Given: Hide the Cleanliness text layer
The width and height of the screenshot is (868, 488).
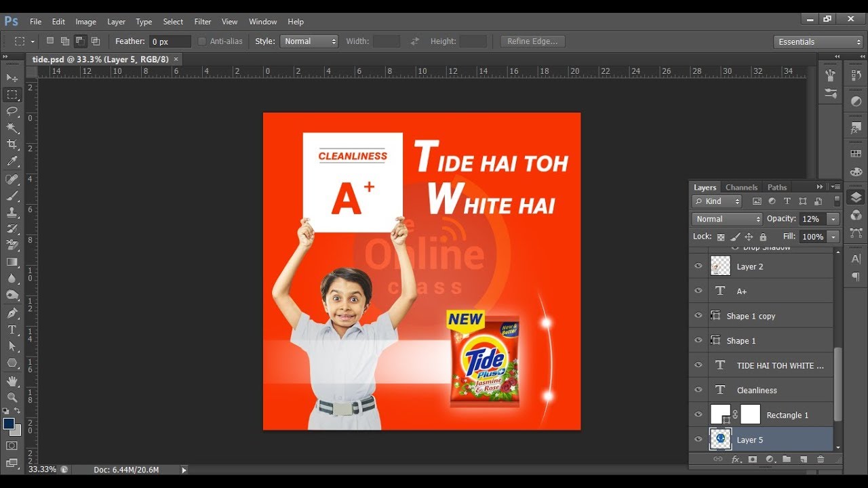Looking at the screenshot, I should 698,390.
